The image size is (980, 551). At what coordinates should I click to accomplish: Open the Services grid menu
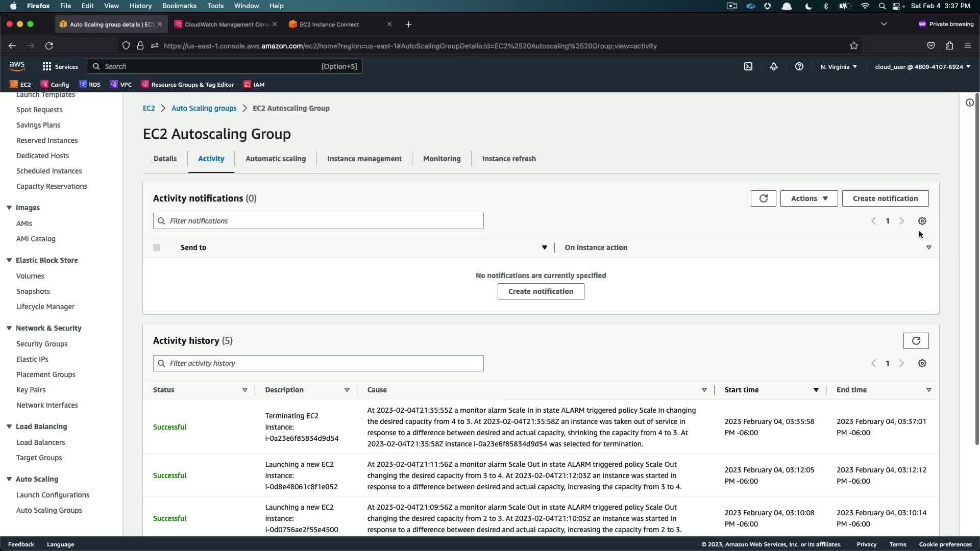pyautogui.click(x=60, y=66)
